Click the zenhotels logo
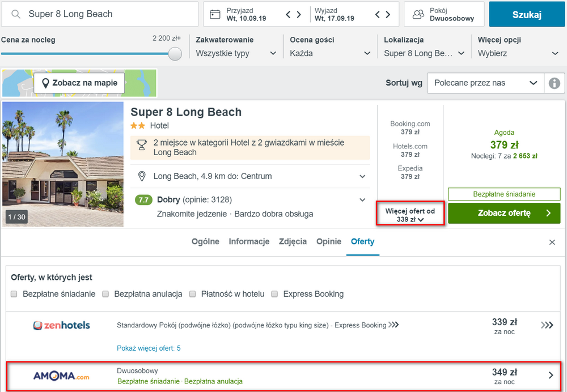 pos(61,325)
